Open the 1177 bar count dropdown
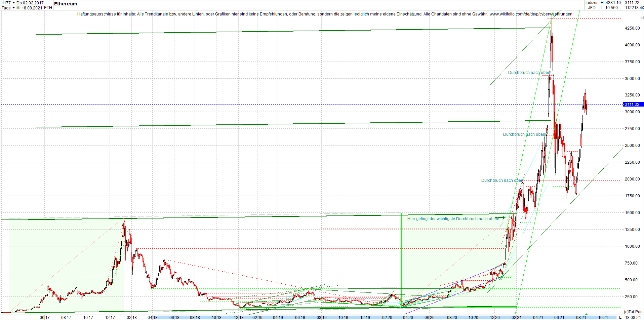The height and width of the screenshot is (320, 644). coord(13,3)
